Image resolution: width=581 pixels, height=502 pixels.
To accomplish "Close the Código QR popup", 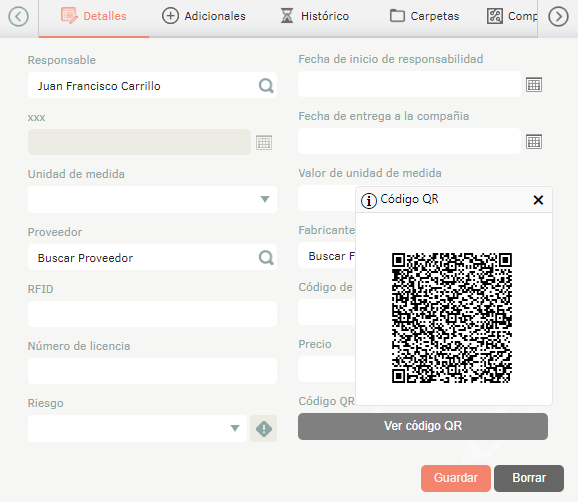I will pos(538,200).
